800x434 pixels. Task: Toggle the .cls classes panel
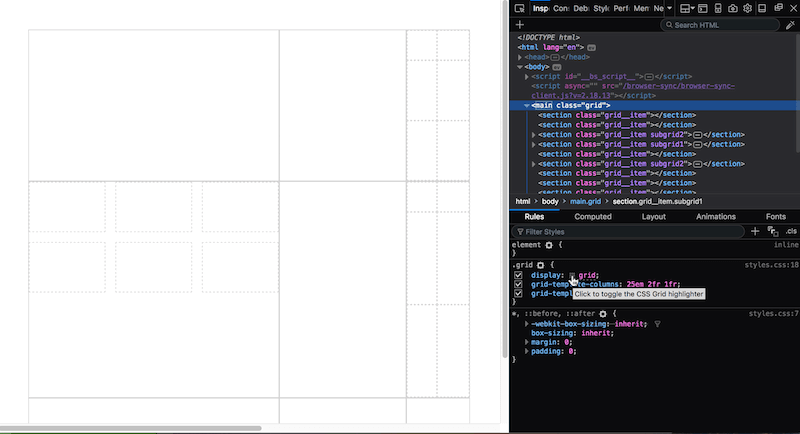[x=791, y=232]
